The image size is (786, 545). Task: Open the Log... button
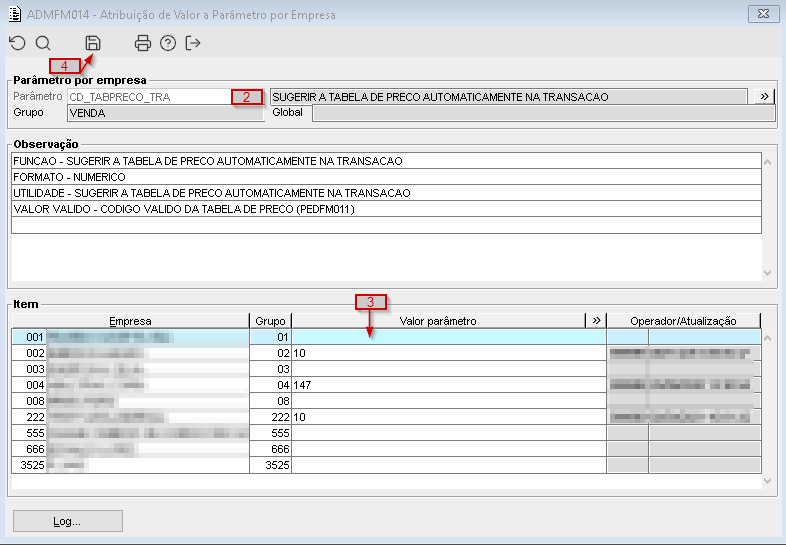[x=68, y=521]
